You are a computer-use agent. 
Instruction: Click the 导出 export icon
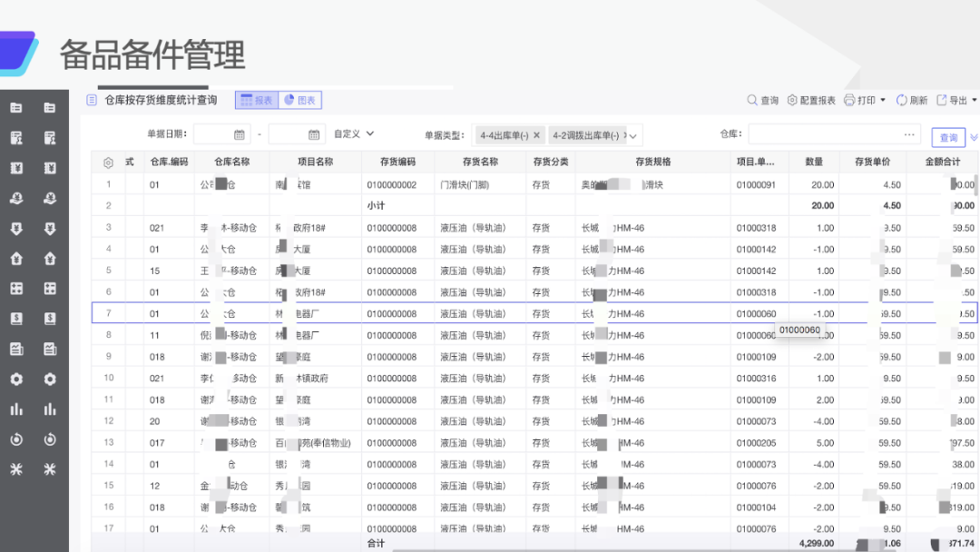[x=942, y=100]
